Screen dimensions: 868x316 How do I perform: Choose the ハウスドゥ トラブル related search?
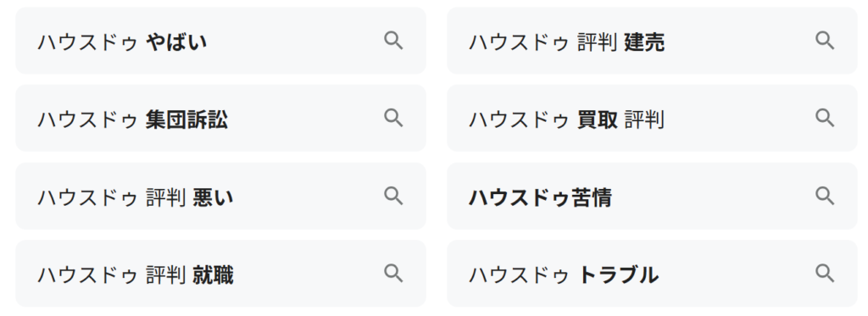click(652, 274)
